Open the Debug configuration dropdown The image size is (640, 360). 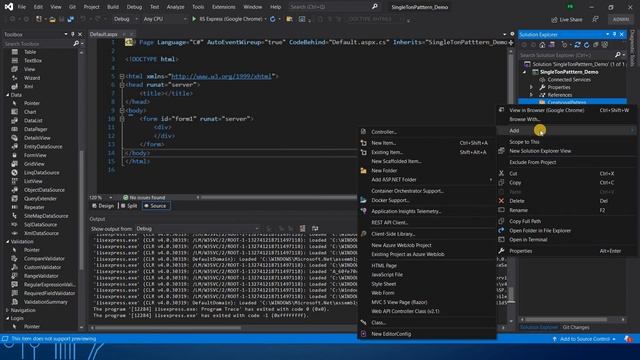coord(125,19)
